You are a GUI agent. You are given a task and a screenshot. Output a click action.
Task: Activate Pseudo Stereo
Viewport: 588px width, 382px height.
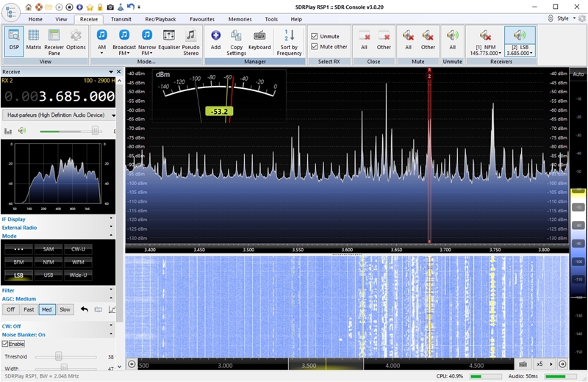191,42
